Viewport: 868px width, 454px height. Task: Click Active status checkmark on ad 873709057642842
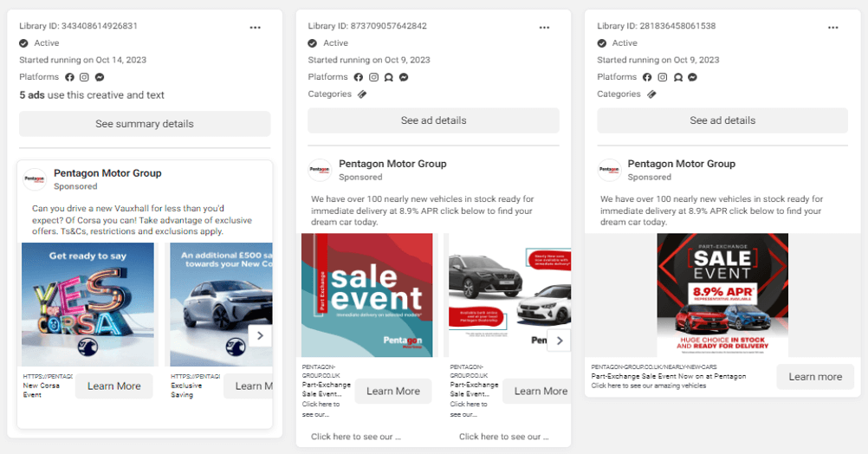pyautogui.click(x=312, y=43)
